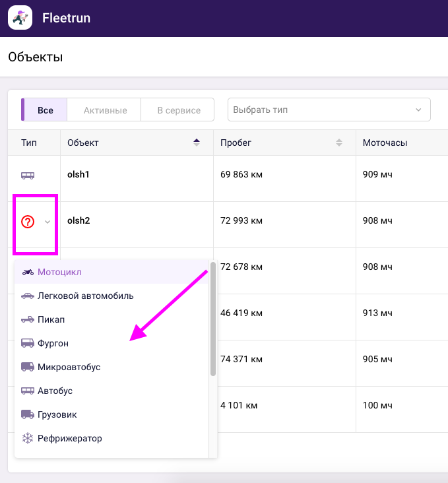Select the snowflake Рефрижератор icon
Image resolution: width=448 pixels, height=483 pixels.
point(28,438)
